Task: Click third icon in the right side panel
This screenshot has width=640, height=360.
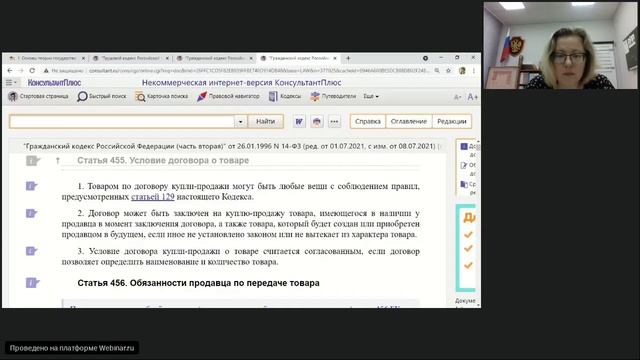Action: point(464,184)
